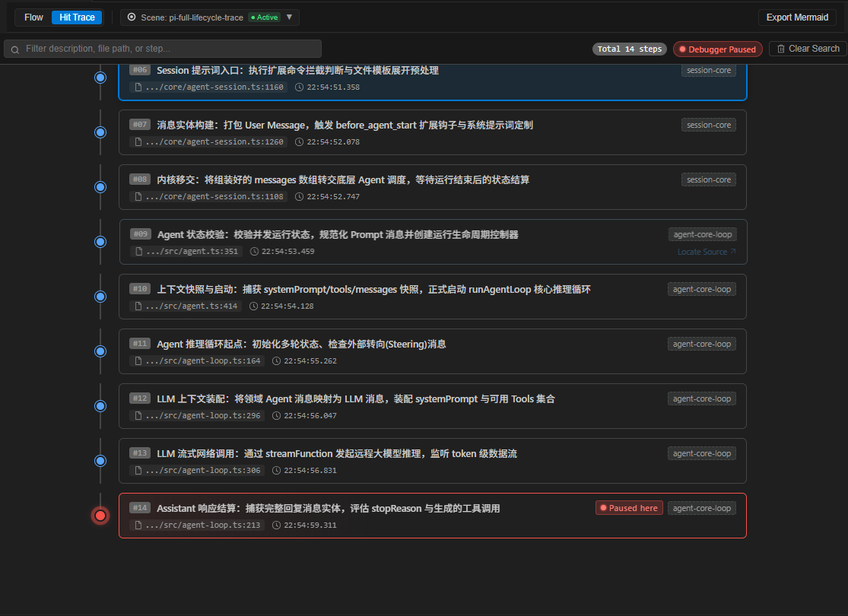Image resolution: width=848 pixels, height=616 pixels.
Task: Click agent-core-loop tag on step #12
Action: tap(702, 398)
